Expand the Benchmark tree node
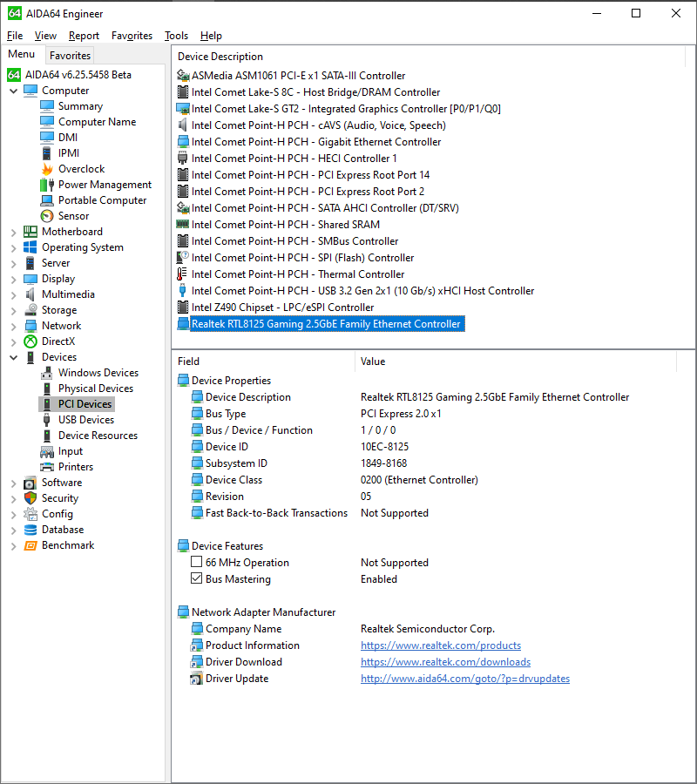 (14, 546)
